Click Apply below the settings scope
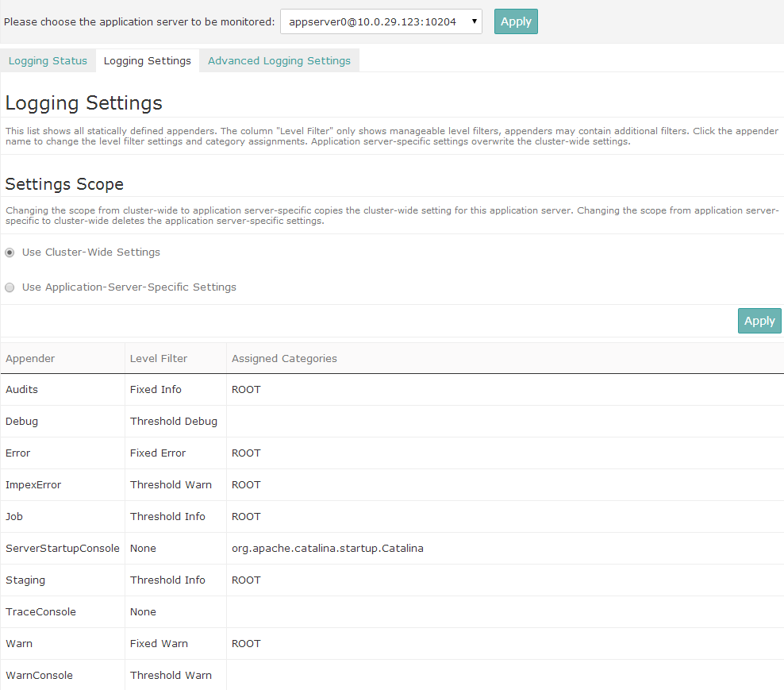 coord(759,320)
